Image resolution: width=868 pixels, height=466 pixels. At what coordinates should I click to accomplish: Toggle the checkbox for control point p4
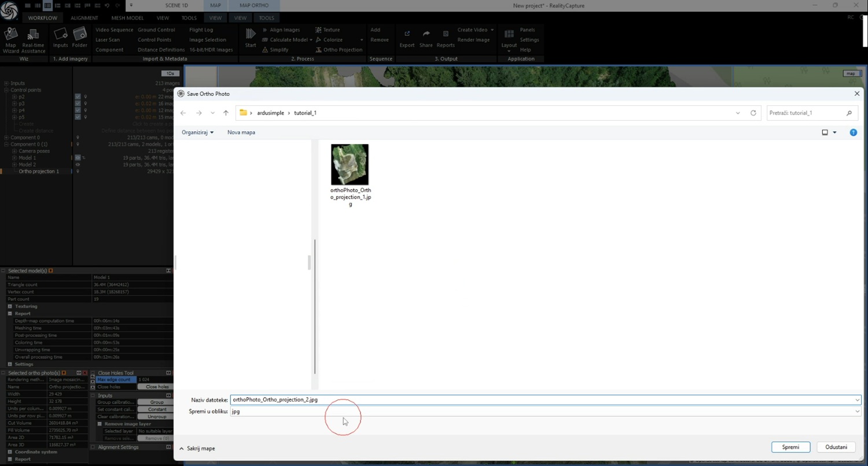pyautogui.click(x=78, y=110)
